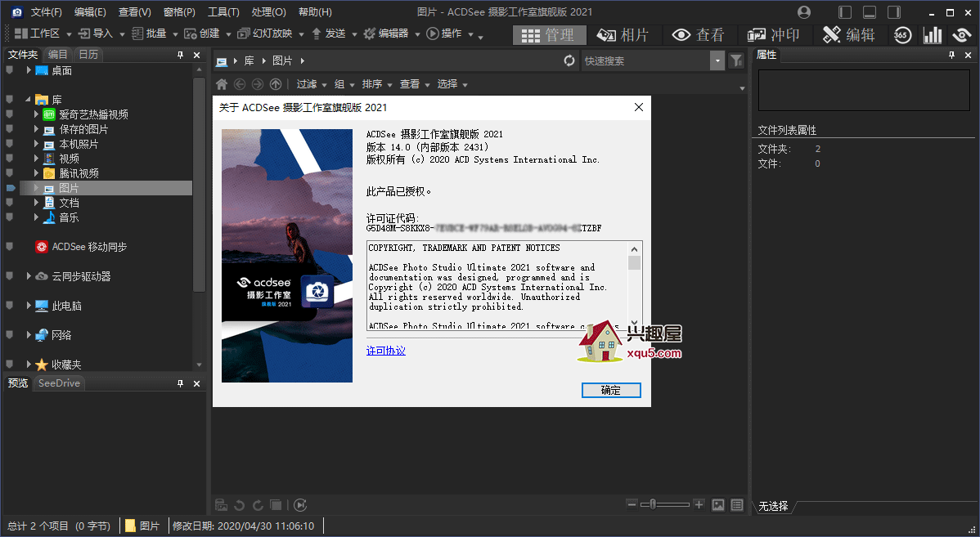980x537 pixels.
Task: Expand the 腾讯视频 folder node
Action: click(x=36, y=173)
